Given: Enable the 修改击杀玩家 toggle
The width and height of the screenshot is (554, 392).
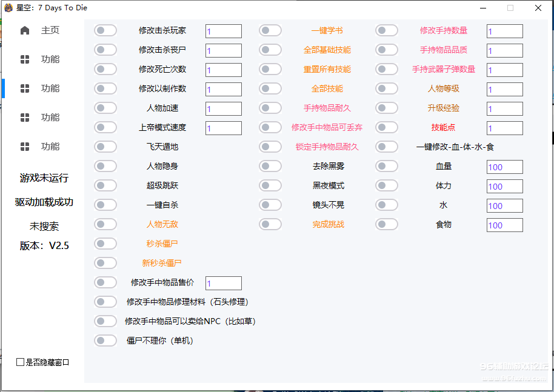Looking at the screenshot, I should [105, 30].
